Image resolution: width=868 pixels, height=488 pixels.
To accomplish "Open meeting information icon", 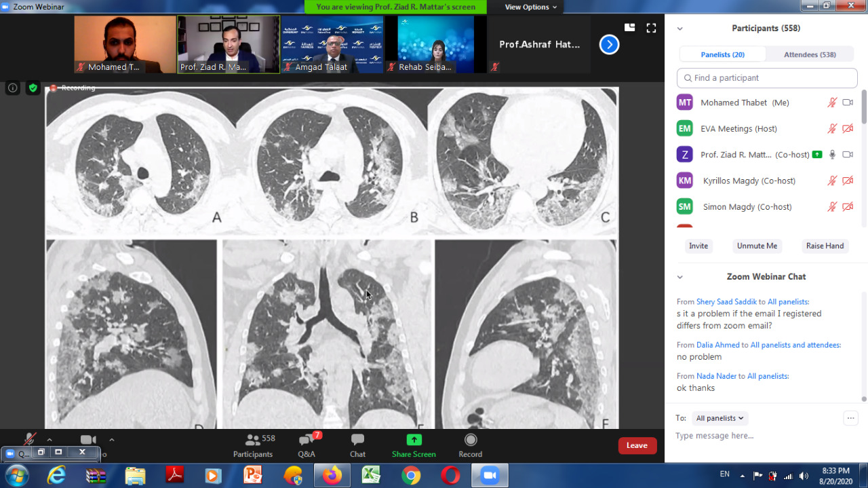I will (12, 88).
